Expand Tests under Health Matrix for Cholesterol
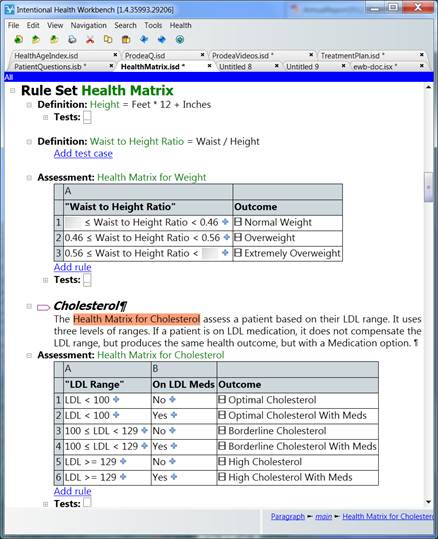The width and height of the screenshot is (438, 539). coord(45,504)
